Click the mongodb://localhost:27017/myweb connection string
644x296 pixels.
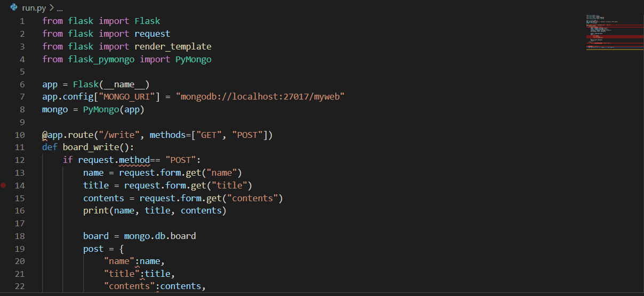(262, 97)
